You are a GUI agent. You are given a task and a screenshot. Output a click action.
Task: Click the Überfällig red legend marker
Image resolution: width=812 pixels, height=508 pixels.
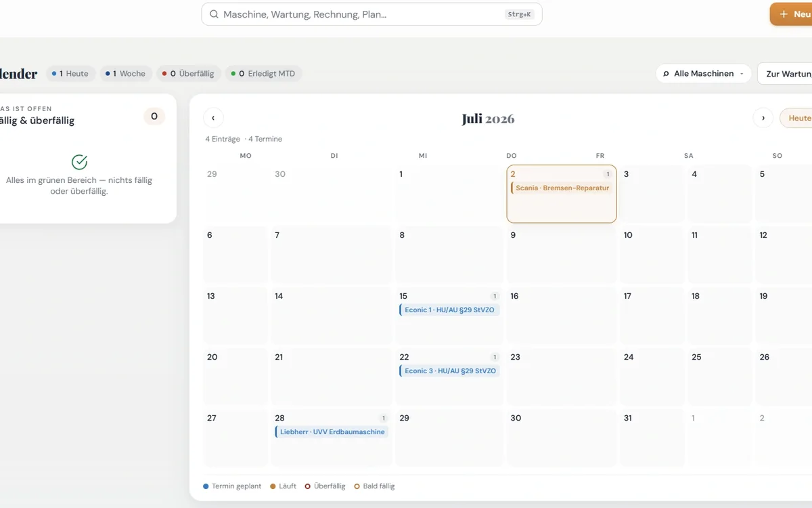(308, 486)
